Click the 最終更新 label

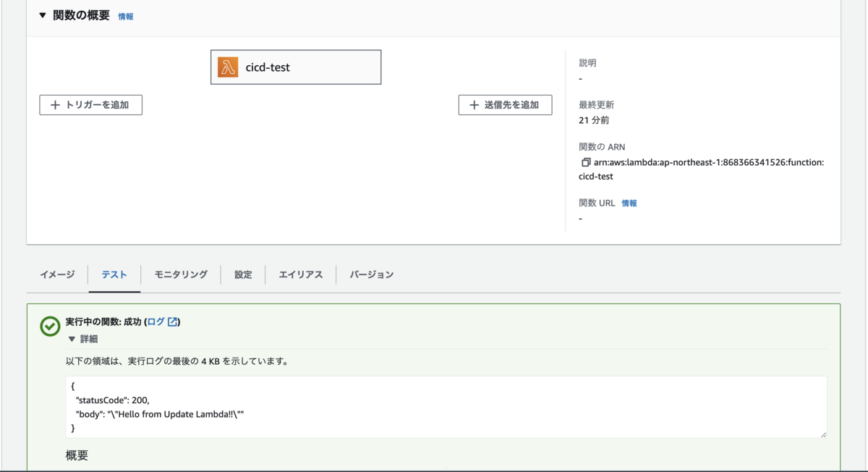pyautogui.click(x=596, y=105)
